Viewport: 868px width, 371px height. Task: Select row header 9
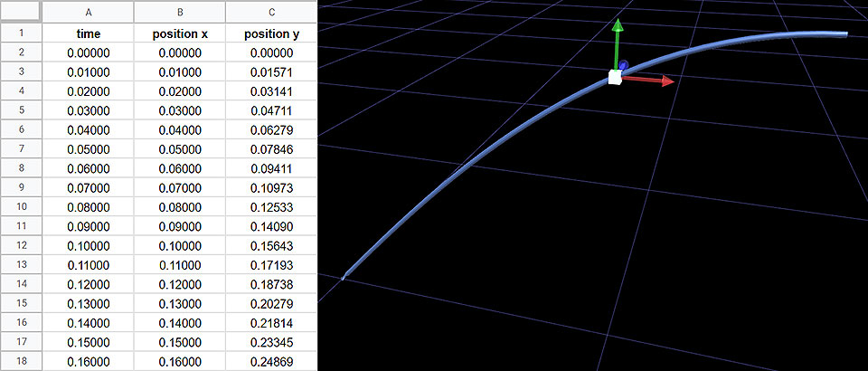tap(21, 187)
